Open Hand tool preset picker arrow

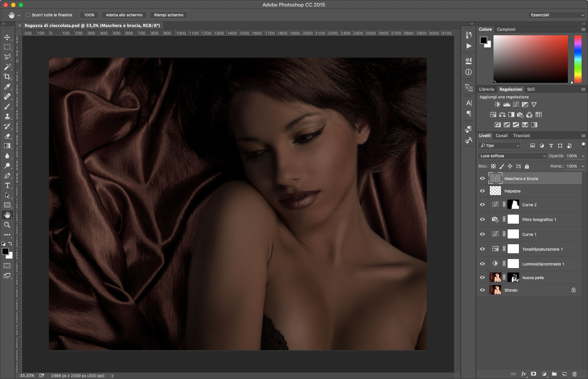click(x=19, y=16)
